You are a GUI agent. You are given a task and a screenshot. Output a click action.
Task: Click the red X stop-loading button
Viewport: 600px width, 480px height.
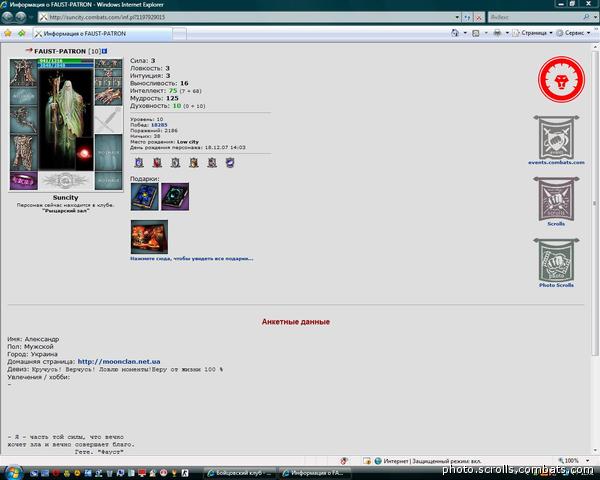[x=479, y=17]
